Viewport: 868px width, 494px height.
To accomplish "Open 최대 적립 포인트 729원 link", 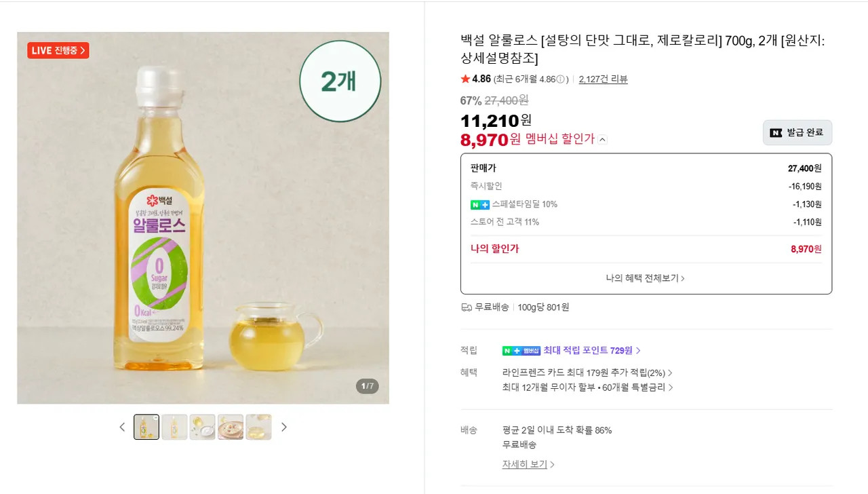I will pos(591,351).
